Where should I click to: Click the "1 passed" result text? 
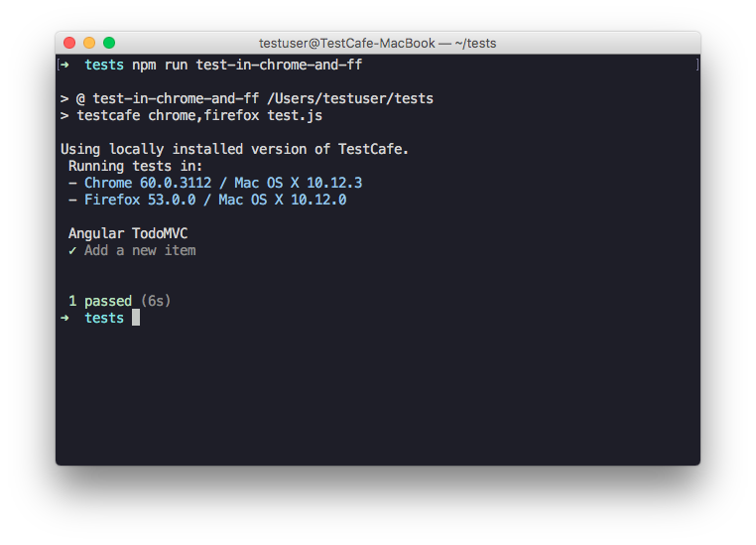(x=100, y=301)
